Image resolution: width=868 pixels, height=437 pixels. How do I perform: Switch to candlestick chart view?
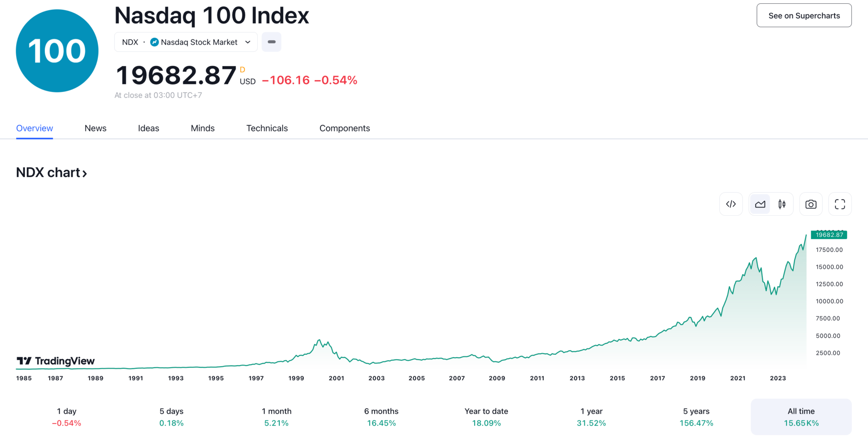782,204
